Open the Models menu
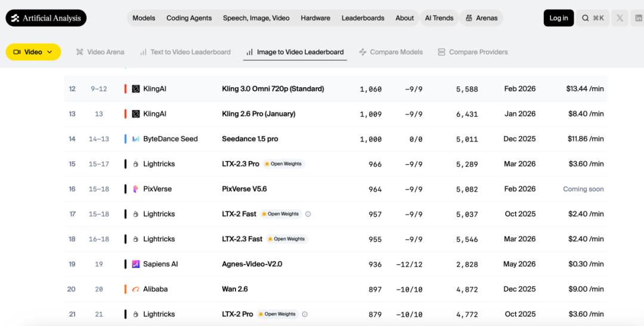644x326 pixels. (144, 18)
